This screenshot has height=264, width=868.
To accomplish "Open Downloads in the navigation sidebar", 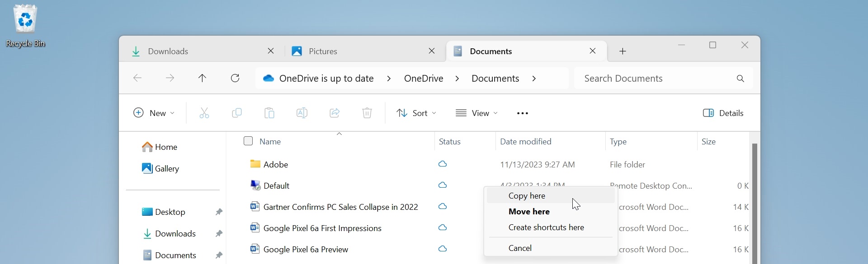I will 175,233.
